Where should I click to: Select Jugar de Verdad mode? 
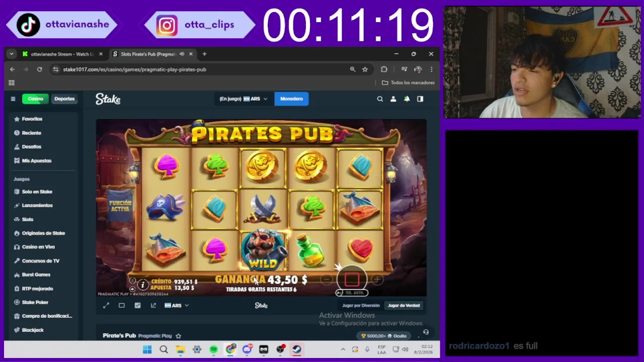(x=404, y=306)
